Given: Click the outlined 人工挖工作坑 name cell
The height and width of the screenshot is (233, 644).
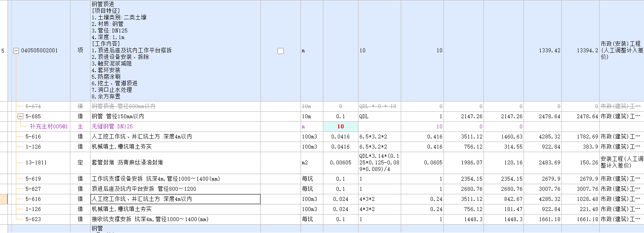Looking at the screenshot, I should [x=176, y=199].
